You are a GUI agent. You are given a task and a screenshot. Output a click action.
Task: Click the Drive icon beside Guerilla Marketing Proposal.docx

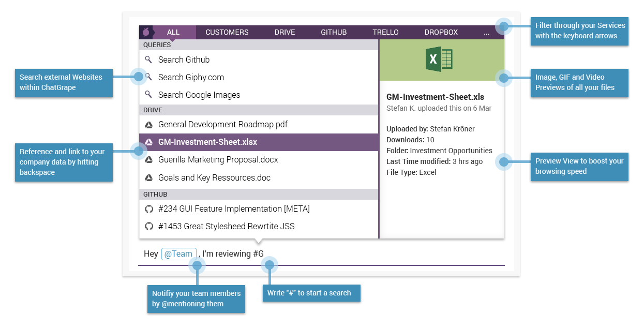[148, 160]
